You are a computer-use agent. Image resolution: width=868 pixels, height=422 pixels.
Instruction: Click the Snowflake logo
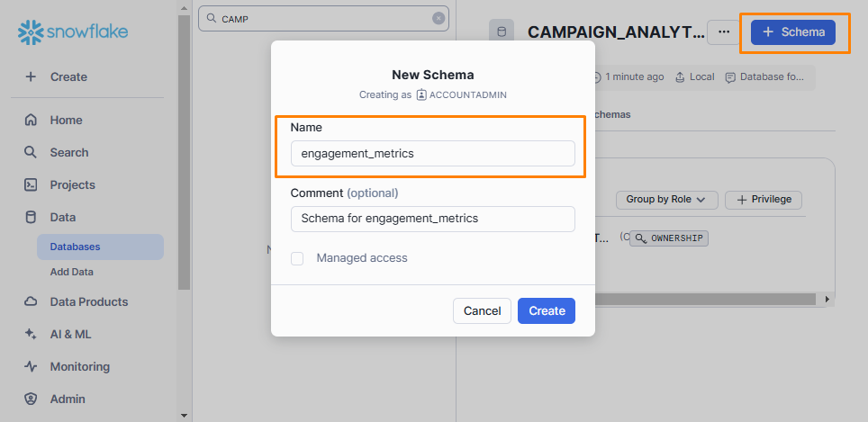pos(73,32)
